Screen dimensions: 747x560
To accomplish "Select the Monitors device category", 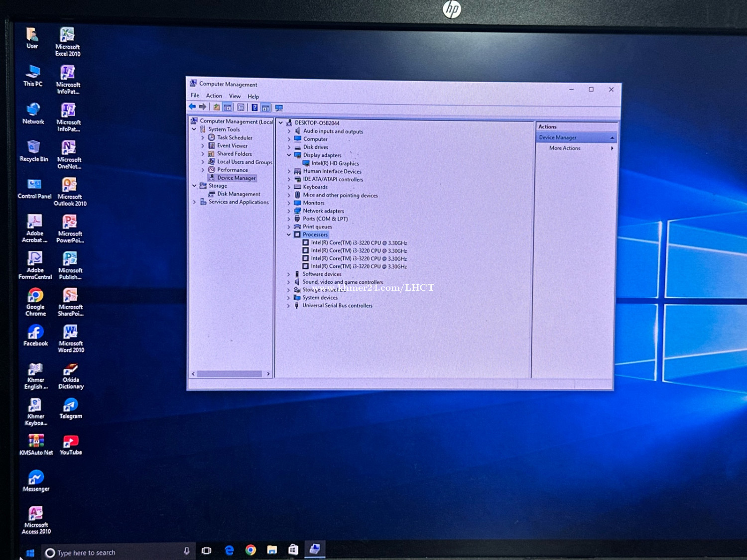I will [313, 203].
